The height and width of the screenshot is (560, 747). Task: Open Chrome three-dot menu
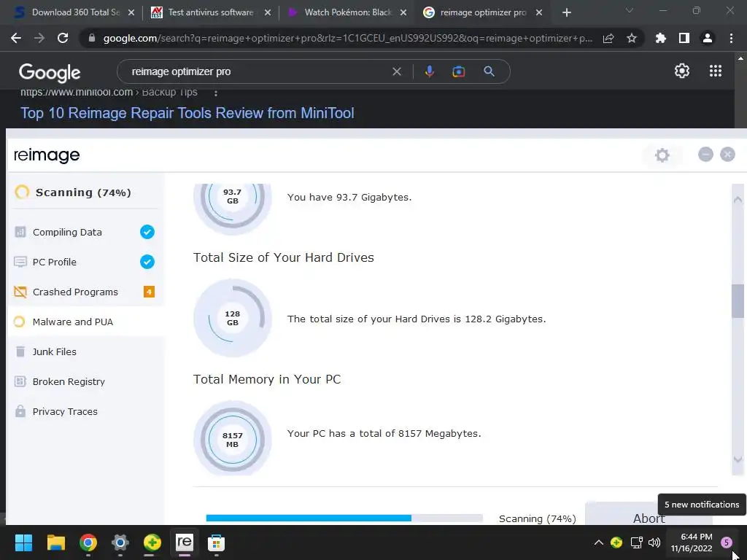(731, 38)
